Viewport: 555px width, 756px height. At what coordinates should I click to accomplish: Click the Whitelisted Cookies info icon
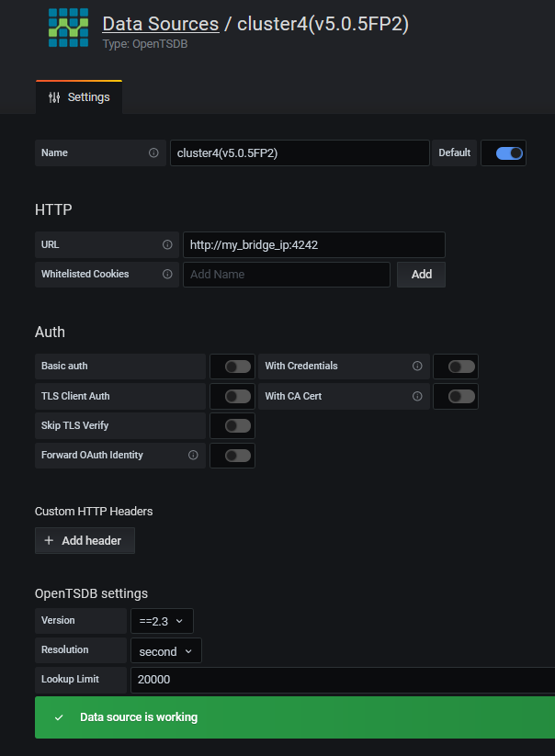point(167,274)
